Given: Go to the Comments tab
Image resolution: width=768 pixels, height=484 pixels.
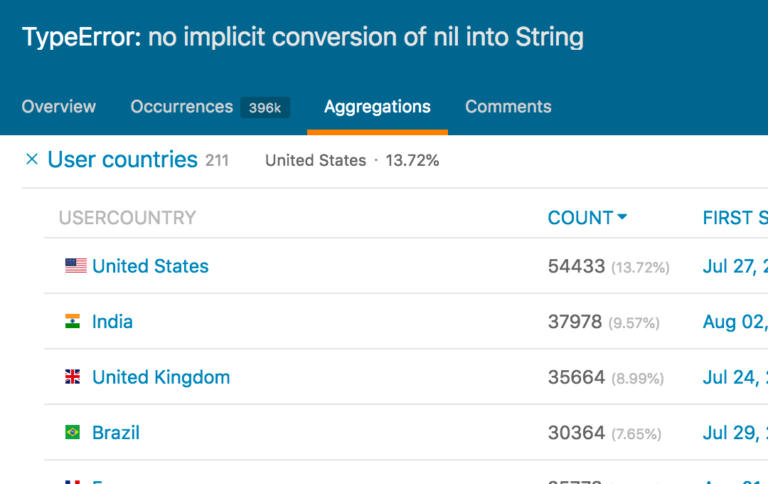Looking at the screenshot, I should [508, 107].
